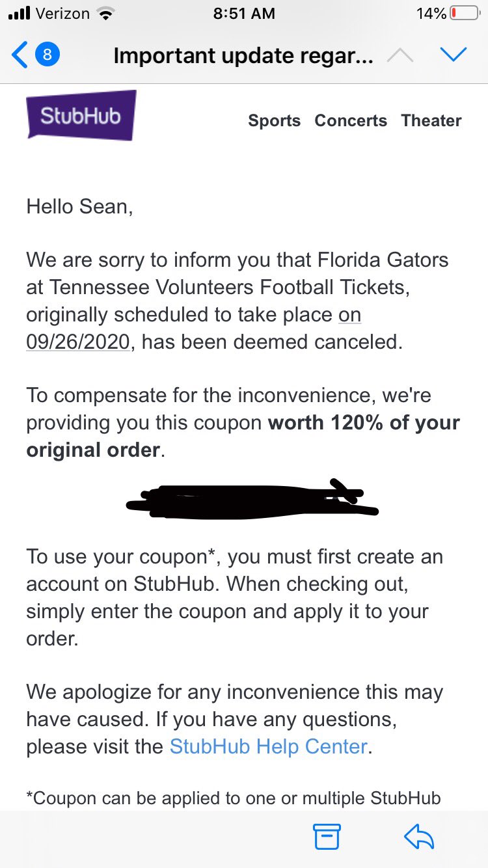The height and width of the screenshot is (868, 488).
Task: Tap the 8:51 AM clock
Action: click(244, 14)
